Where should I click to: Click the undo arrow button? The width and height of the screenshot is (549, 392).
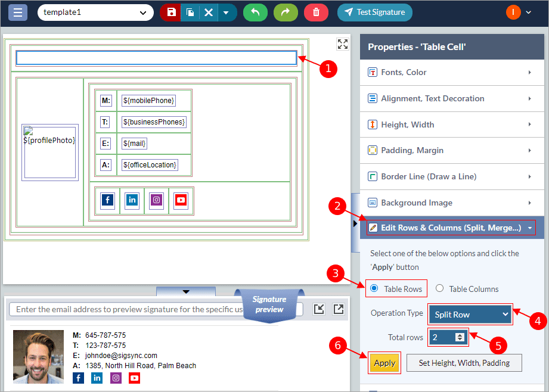coord(255,13)
